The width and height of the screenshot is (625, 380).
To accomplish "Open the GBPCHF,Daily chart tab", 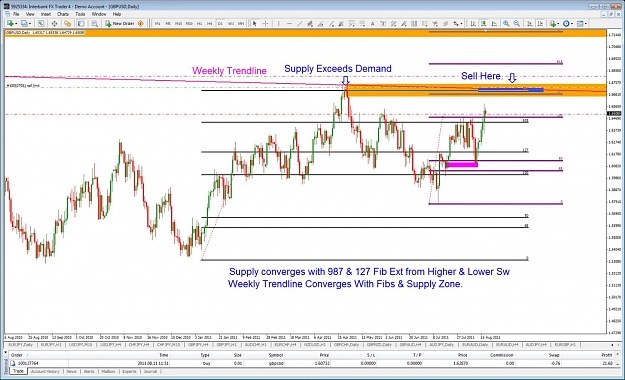I will click(346, 345).
